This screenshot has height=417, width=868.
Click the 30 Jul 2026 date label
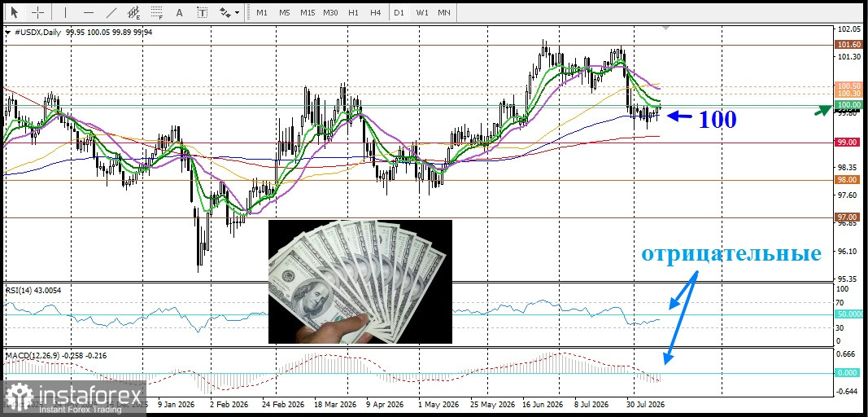click(644, 404)
